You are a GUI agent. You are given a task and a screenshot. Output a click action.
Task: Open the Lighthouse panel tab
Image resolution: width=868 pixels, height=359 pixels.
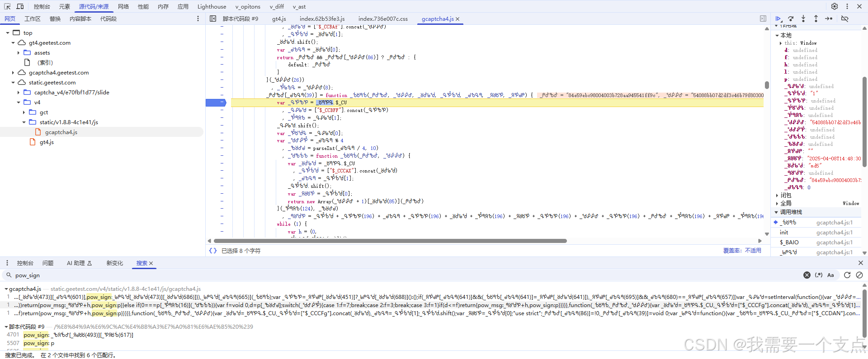tap(212, 6)
